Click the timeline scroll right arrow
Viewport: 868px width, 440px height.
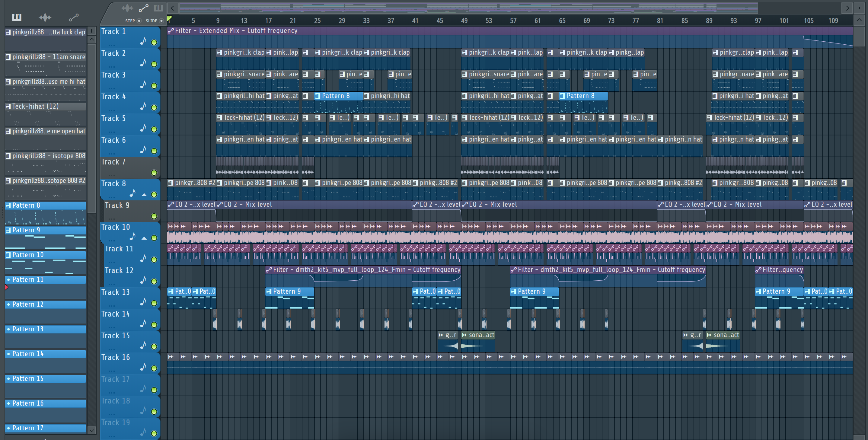[847, 8]
